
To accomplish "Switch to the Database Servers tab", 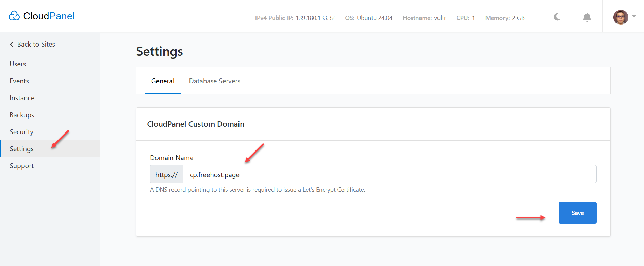I will [214, 81].
